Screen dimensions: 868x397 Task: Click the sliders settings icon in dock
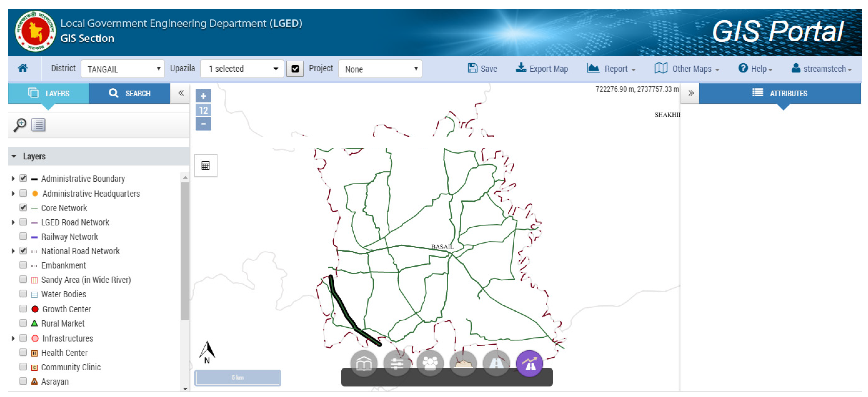tap(397, 363)
